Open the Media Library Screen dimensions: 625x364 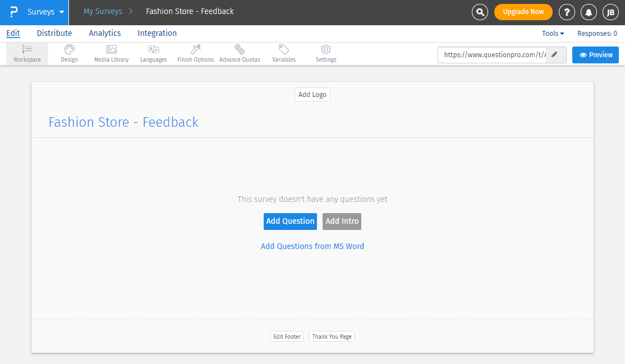(111, 53)
